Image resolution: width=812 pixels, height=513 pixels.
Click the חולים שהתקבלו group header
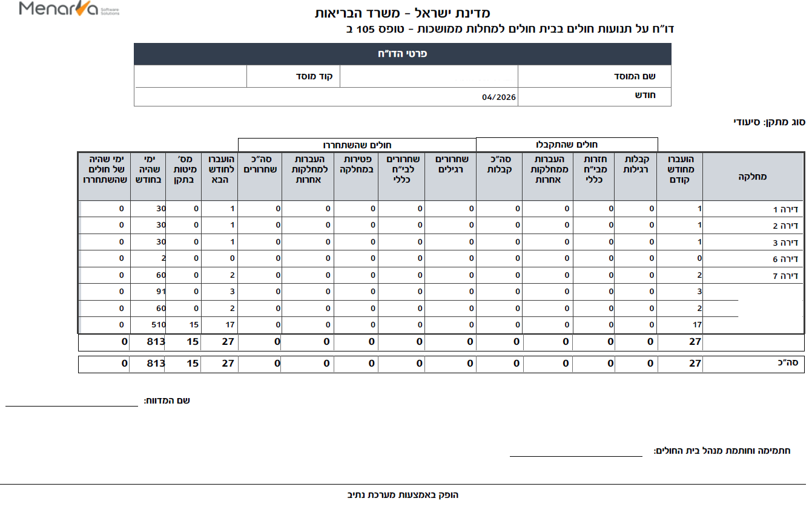568,145
